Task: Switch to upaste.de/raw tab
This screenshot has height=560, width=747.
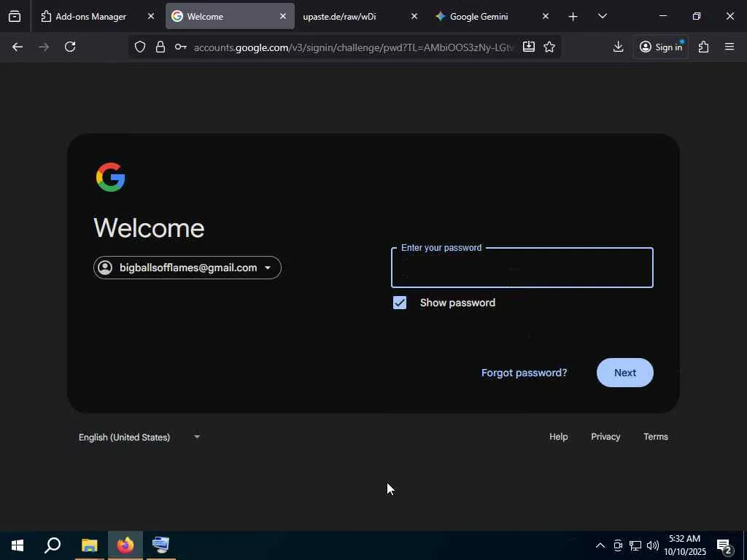Action: (x=339, y=16)
